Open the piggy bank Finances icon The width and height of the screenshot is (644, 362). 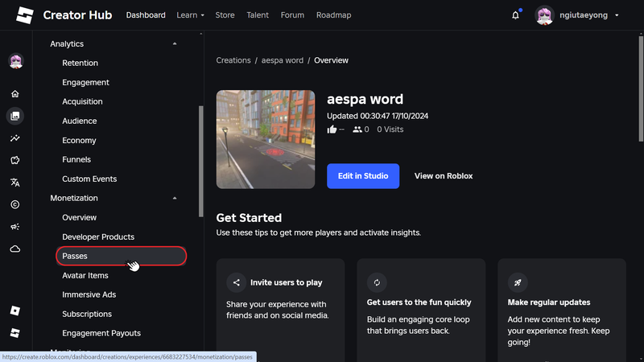[x=15, y=160]
